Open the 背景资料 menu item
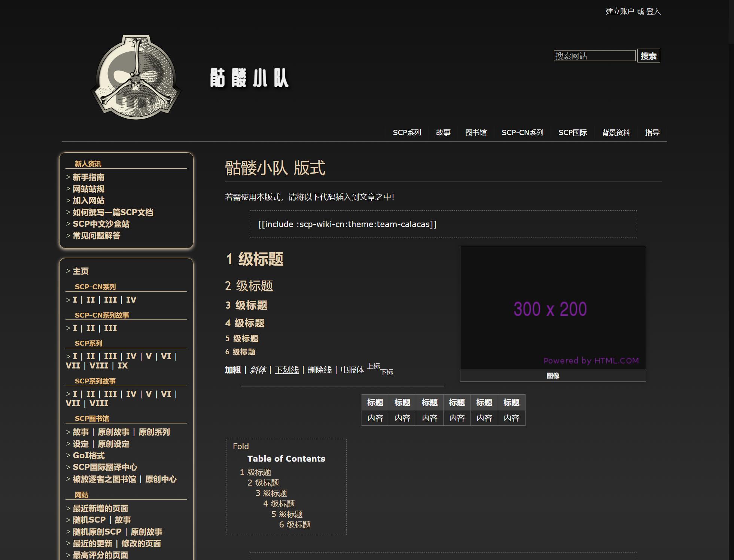This screenshot has width=734, height=560. [616, 132]
